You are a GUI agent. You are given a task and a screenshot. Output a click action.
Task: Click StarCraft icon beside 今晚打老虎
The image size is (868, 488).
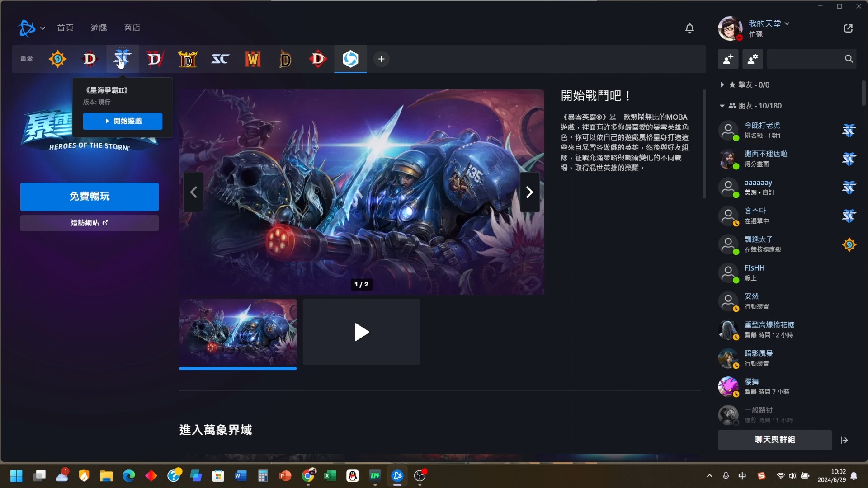(x=849, y=131)
